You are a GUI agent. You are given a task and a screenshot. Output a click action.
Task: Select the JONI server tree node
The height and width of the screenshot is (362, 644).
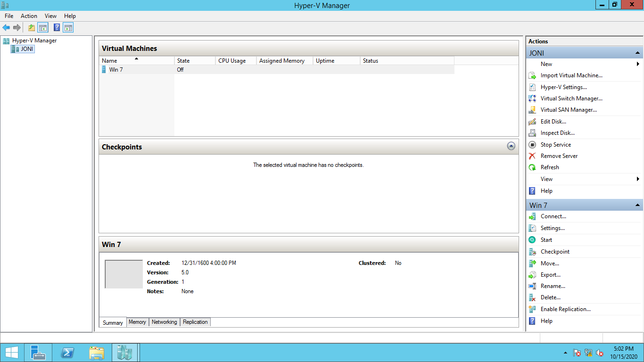tap(27, 49)
